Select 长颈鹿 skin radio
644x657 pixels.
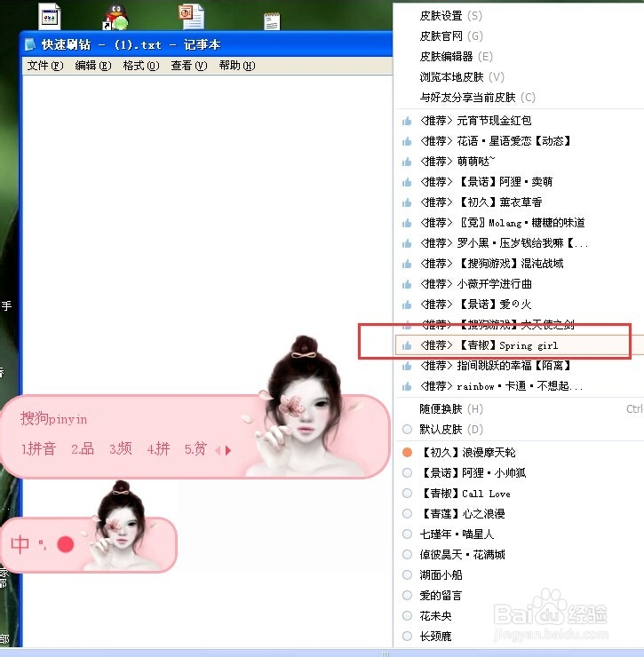tap(407, 637)
